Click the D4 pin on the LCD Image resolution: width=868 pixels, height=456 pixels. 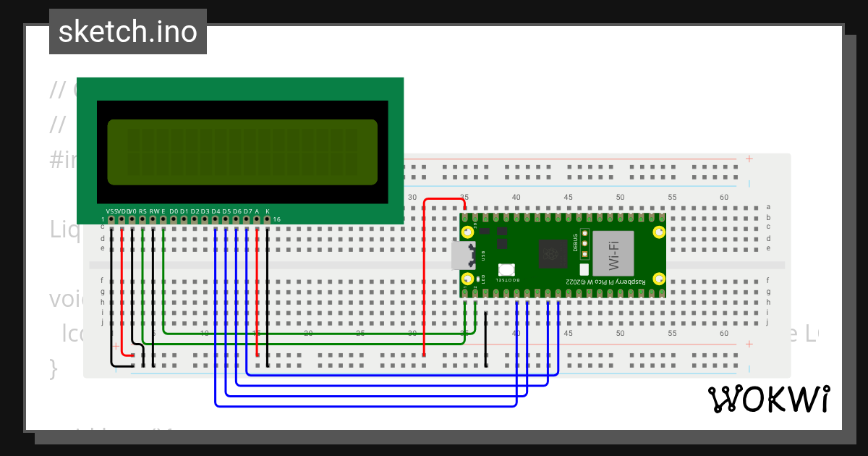pyautogui.click(x=216, y=219)
